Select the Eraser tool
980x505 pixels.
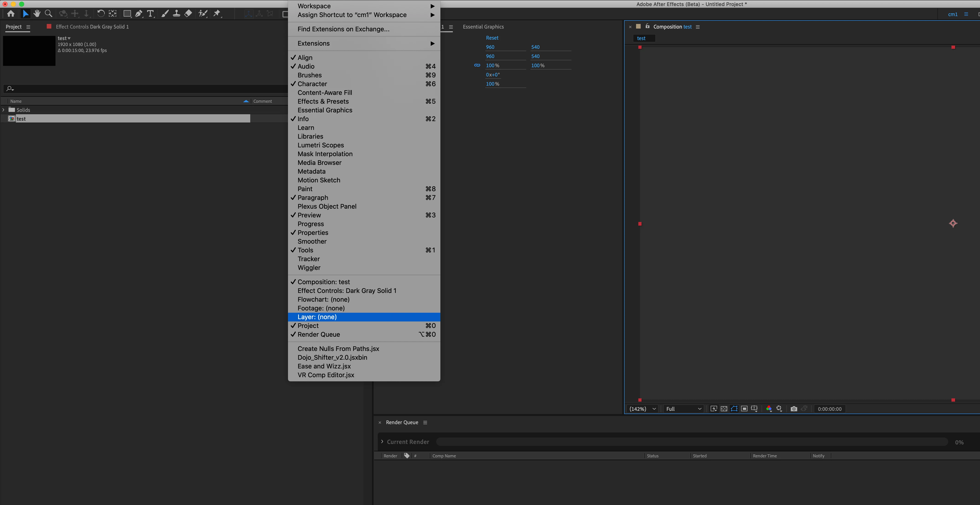pos(188,14)
